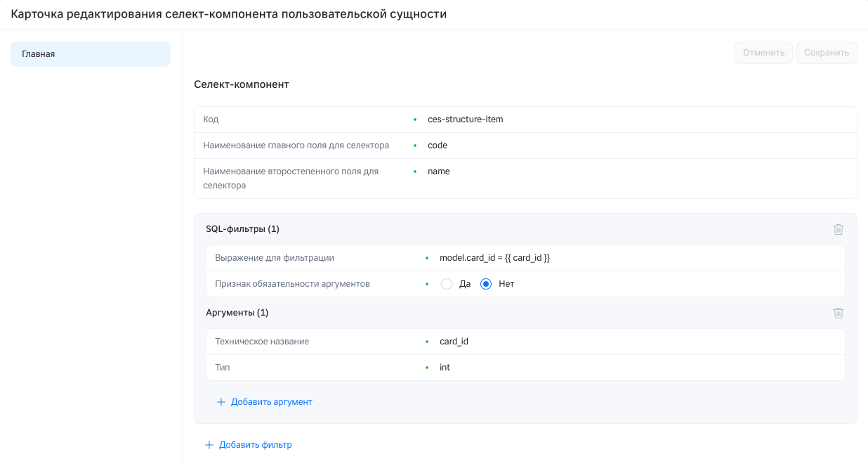This screenshot has height=466, width=868.
Task: Click the Добавить фильтр link
Action: point(256,445)
